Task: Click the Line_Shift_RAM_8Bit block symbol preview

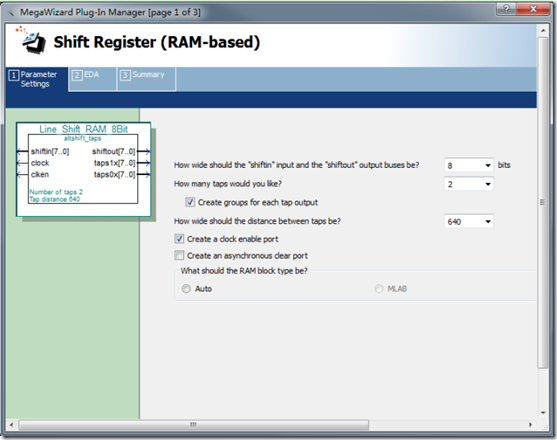Action: tap(83, 169)
